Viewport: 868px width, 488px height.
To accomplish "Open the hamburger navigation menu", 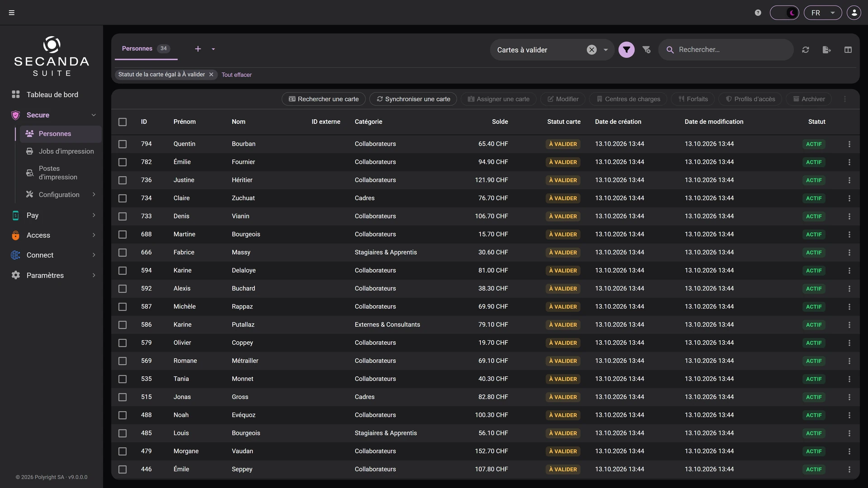I will point(12,13).
